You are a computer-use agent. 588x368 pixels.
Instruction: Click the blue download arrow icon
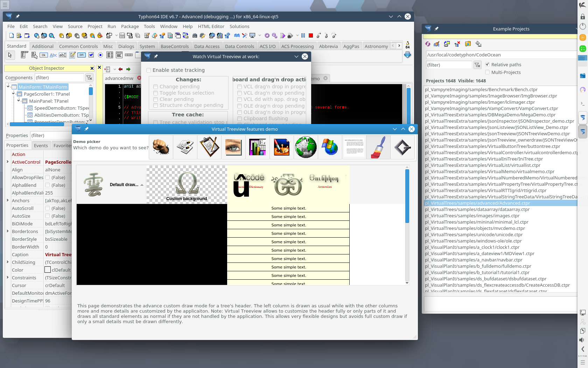click(x=407, y=55)
